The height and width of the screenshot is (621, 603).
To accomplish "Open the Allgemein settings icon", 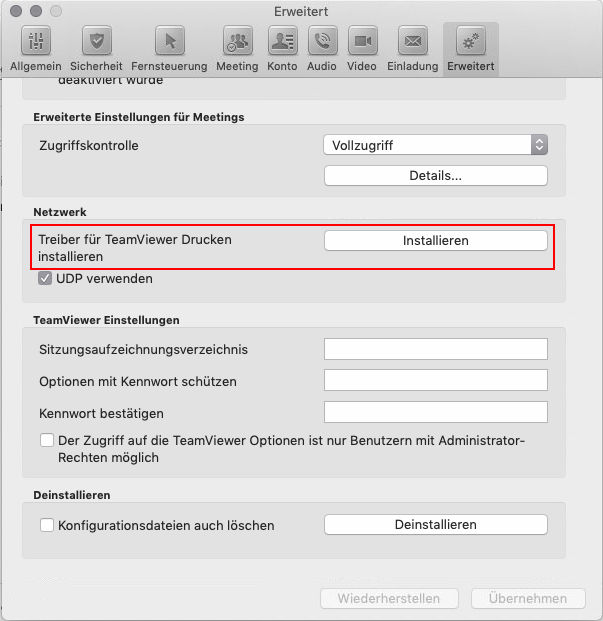I will pos(36,41).
